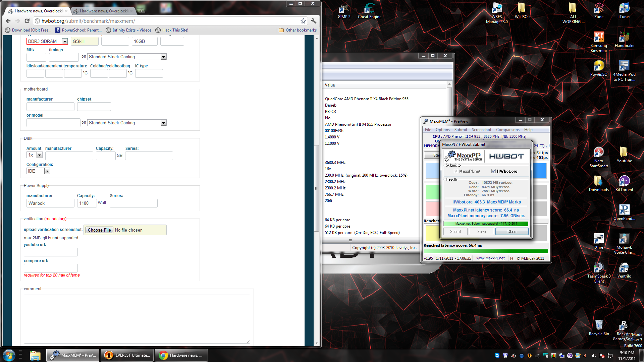Launch Nero StartSmart icon
Screen dimensions: 644x362
point(599,157)
